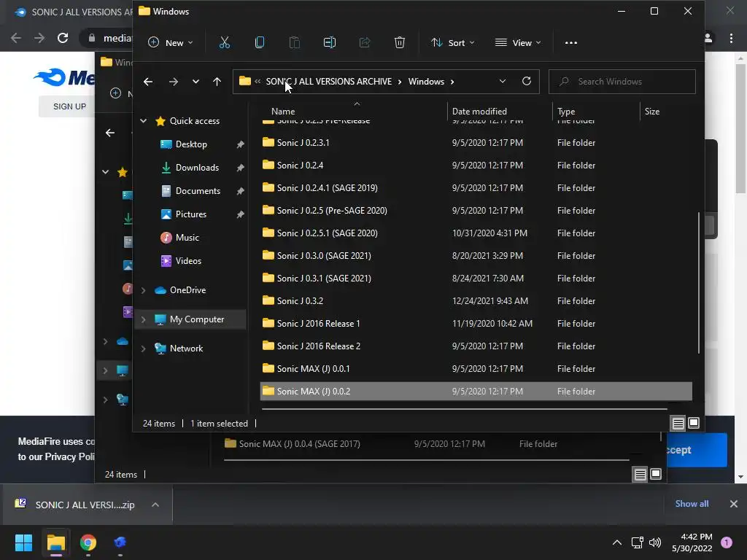Open the New dropdown menu

[x=171, y=42]
